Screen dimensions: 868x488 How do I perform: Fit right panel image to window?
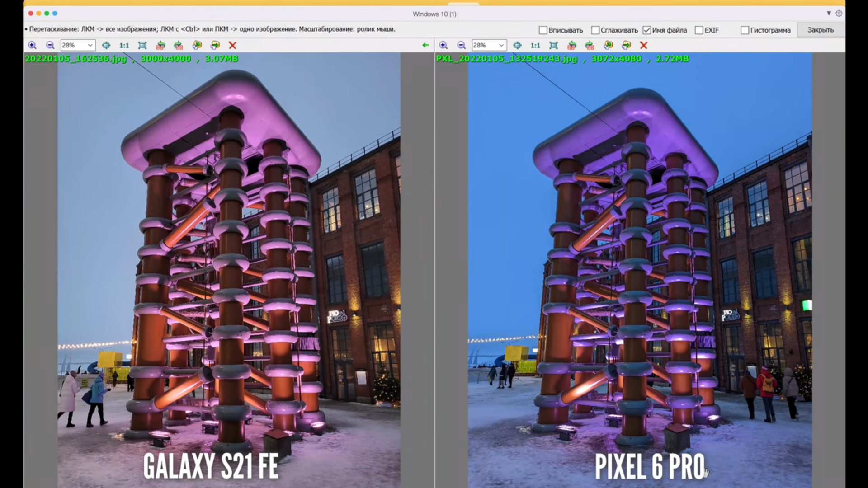click(x=553, y=45)
